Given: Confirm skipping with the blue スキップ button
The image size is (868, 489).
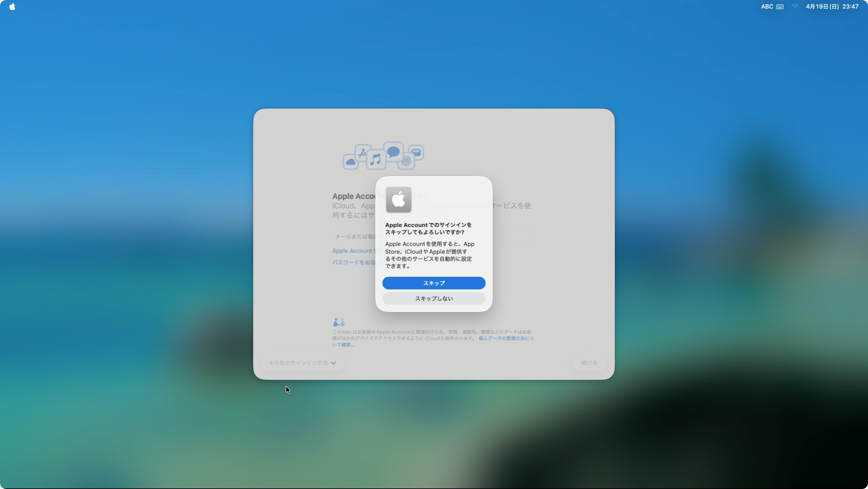Looking at the screenshot, I should tap(434, 283).
